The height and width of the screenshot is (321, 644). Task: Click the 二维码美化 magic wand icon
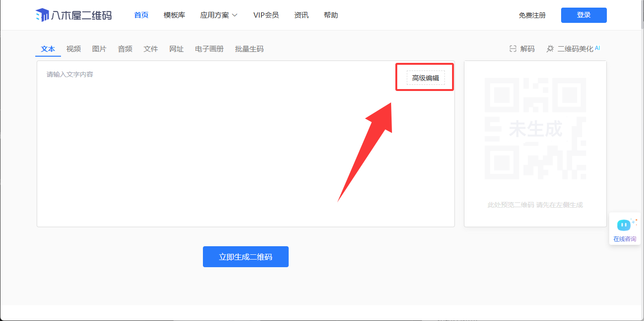click(x=550, y=49)
